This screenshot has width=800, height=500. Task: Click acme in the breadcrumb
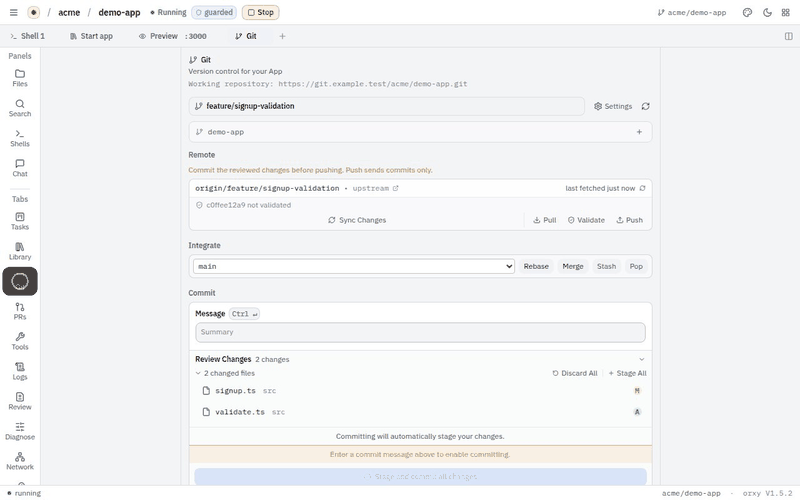69,12
